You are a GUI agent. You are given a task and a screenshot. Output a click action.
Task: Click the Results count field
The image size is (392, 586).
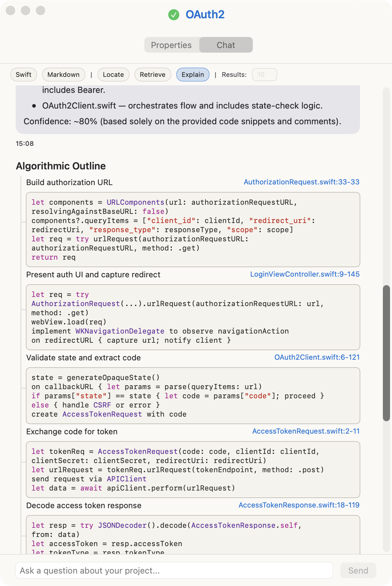[265, 75]
